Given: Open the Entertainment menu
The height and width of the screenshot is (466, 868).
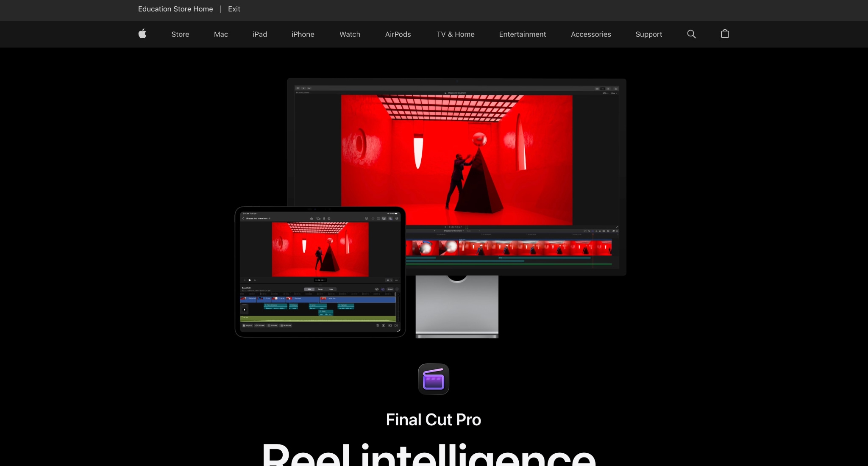Looking at the screenshot, I should point(522,34).
